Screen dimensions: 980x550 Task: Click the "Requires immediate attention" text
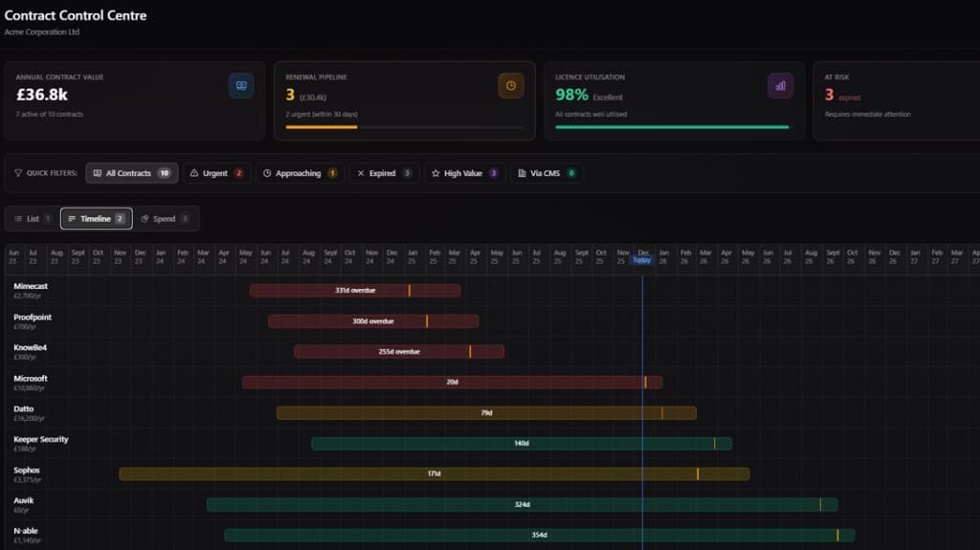(x=867, y=115)
